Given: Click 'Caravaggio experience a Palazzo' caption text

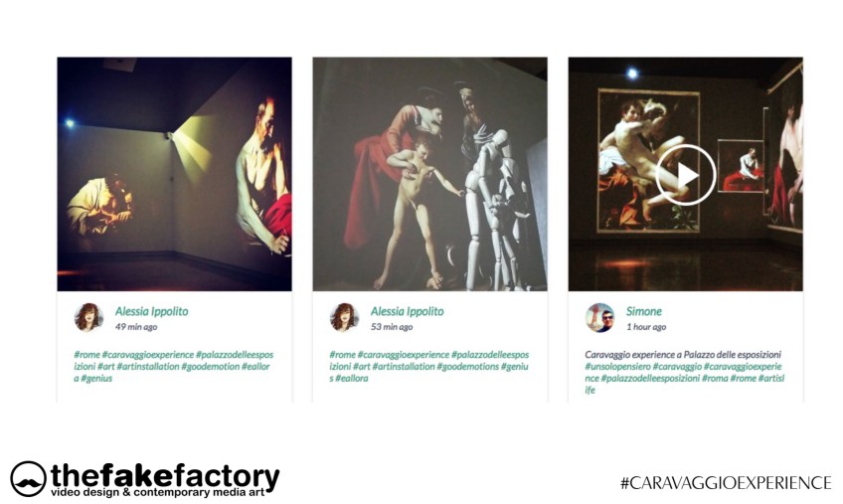Looking at the screenshot, I should (x=648, y=355).
